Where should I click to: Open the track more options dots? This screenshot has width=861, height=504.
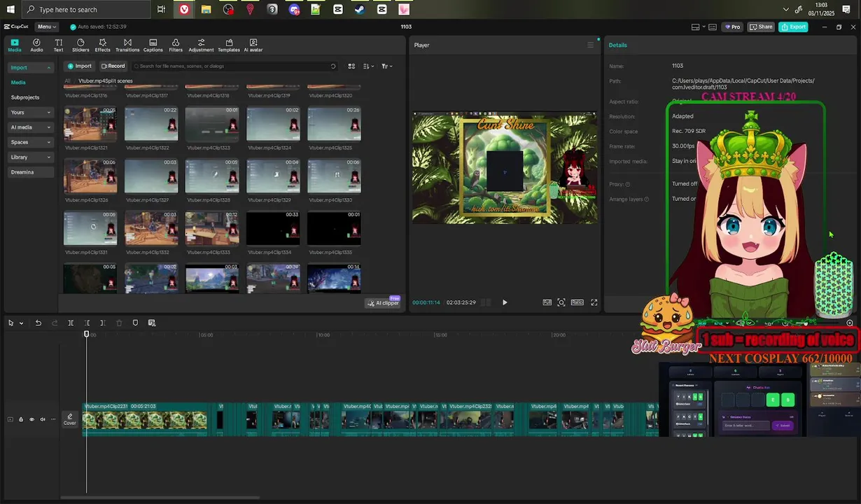click(x=53, y=419)
